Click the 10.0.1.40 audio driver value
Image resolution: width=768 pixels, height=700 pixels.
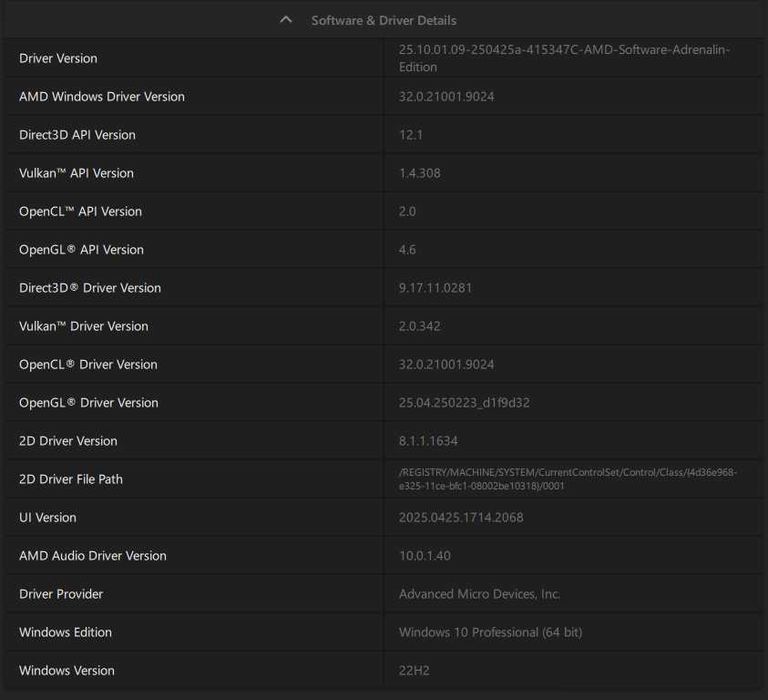425,555
